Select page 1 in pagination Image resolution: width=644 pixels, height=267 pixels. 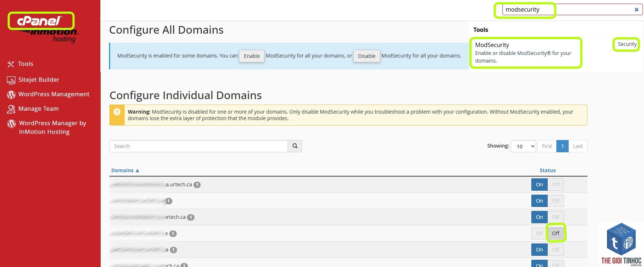coord(562,146)
